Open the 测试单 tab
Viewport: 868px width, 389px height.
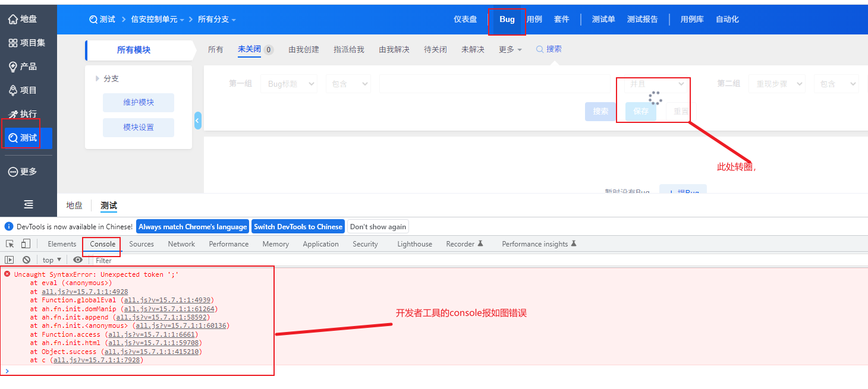click(x=603, y=19)
